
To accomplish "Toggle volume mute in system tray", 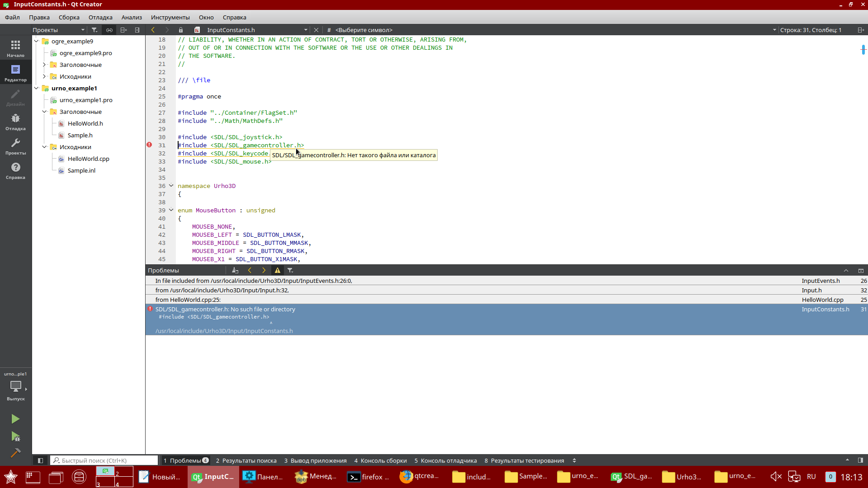I will pyautogui.click(x=776, y=477).
